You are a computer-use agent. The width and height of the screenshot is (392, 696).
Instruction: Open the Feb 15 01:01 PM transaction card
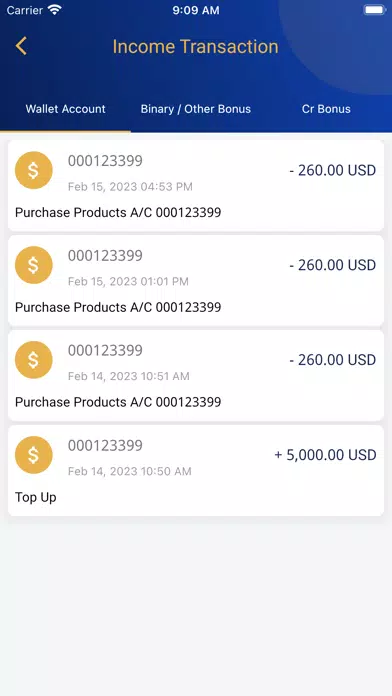coord(196,281)
